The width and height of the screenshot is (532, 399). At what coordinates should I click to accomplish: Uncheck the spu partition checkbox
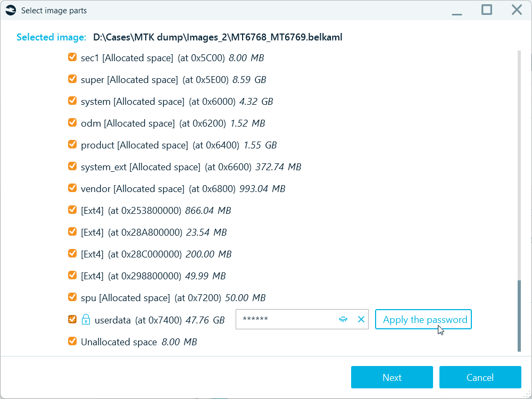pyautogui.click(x=72, y=297)
